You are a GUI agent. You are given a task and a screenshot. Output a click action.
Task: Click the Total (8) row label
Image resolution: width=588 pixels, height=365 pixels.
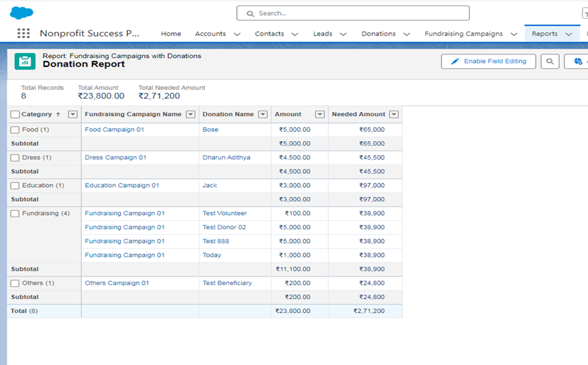point(24,311)
